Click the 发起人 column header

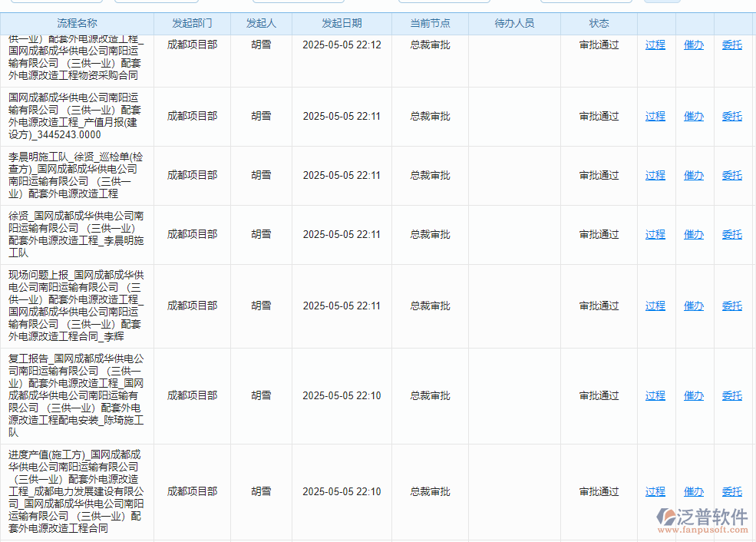click(260, 23)
